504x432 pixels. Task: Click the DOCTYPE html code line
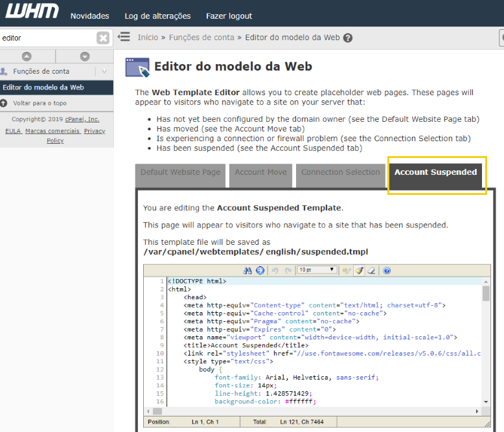[197, 281]
